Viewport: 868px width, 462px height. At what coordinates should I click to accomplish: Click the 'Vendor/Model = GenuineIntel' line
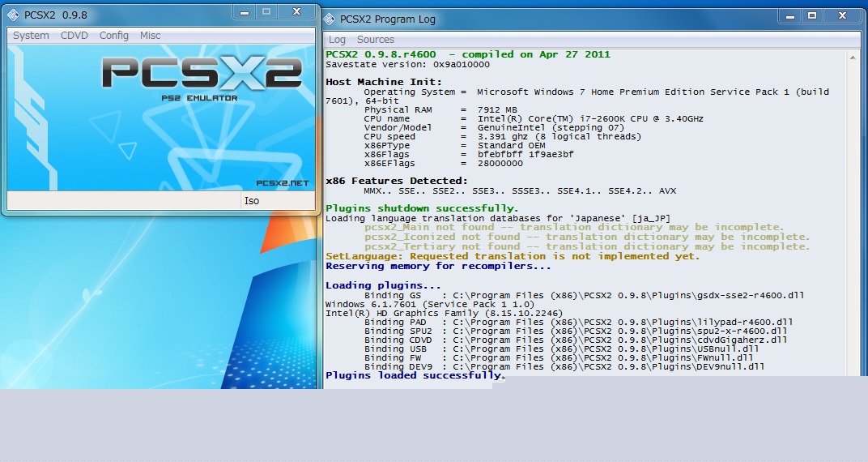click(x=494, y=127)
